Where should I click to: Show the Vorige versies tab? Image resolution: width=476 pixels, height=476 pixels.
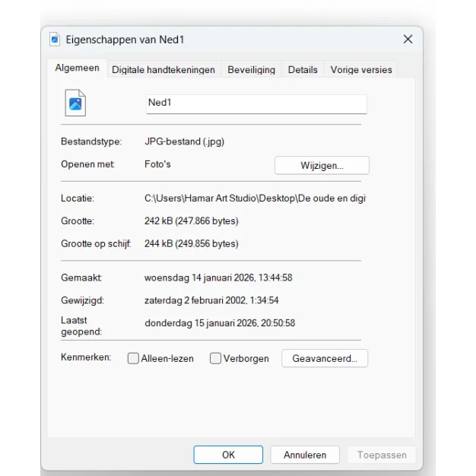(361, 69)
